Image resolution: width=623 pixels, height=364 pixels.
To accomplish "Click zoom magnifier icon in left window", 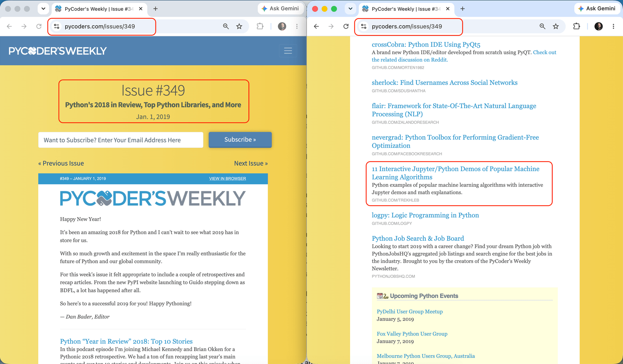I will (226, 26).
